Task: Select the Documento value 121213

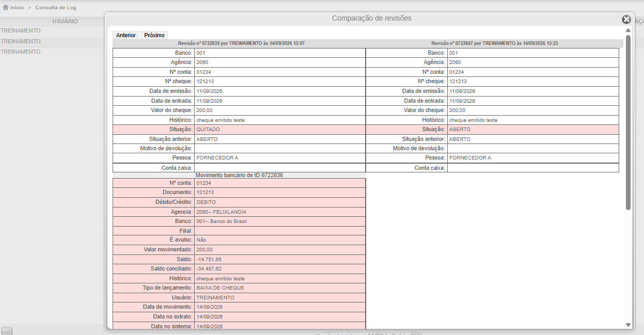Action: pyautogui.click(x=205, y=193)
